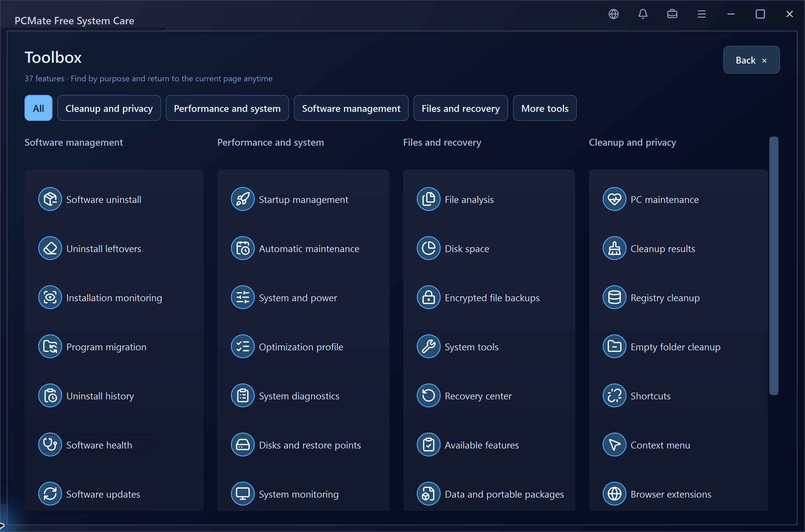
Task: Click the Back button
Action: pos(751,60)
